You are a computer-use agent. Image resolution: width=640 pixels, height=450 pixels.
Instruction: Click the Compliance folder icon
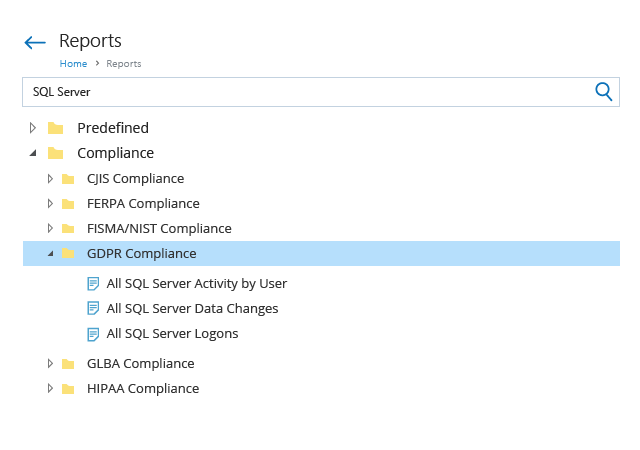[56, 154]
